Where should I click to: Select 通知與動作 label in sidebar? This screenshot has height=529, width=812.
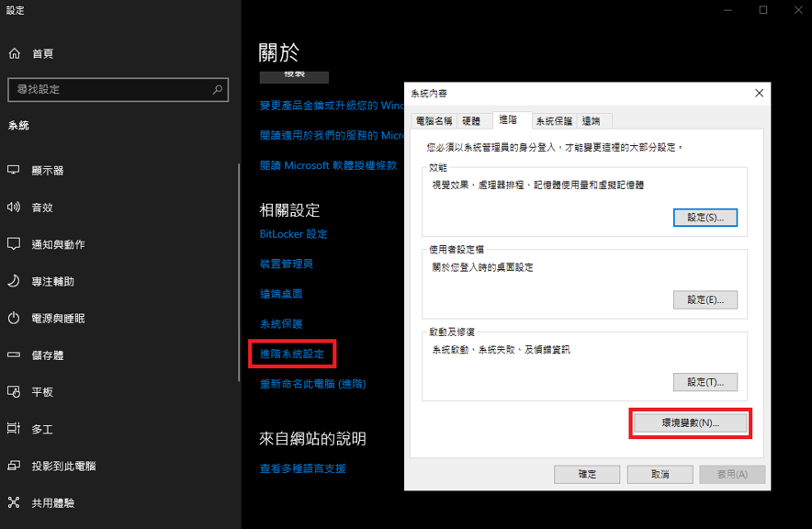coord(58,244)
